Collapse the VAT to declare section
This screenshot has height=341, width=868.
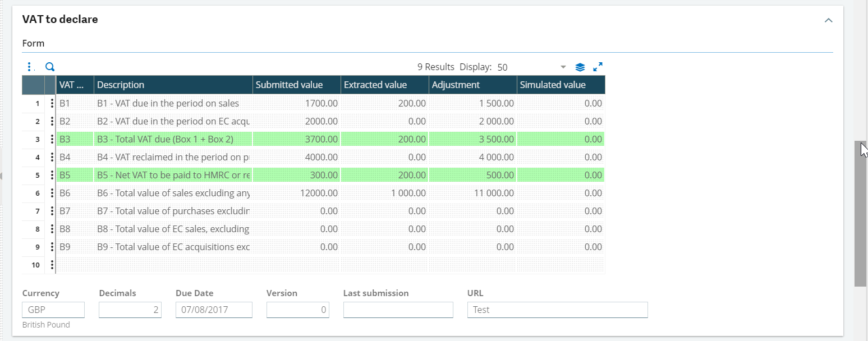pos(828,20)
